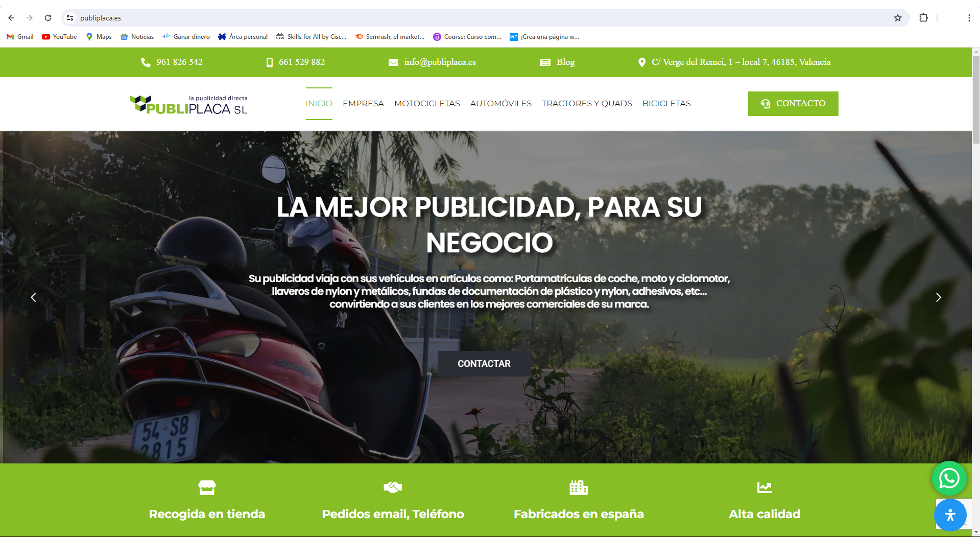The image size is (980, 537).
Task: Click the Fabricados en españa heading
Action: [x=579, y=514]
